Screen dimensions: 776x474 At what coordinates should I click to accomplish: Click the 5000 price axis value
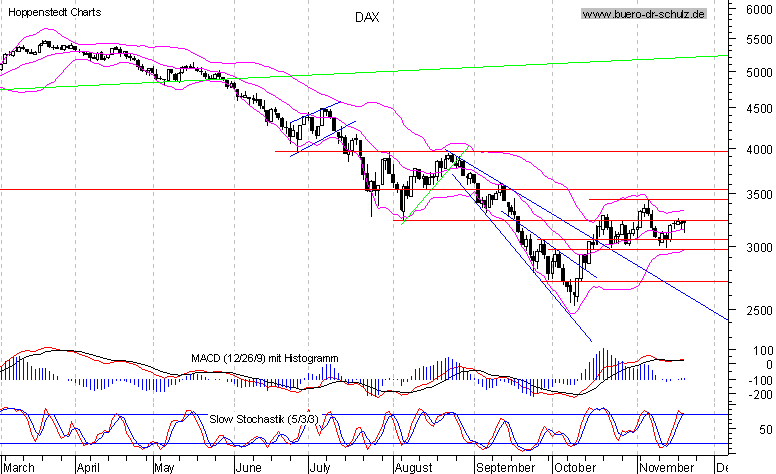759,73
